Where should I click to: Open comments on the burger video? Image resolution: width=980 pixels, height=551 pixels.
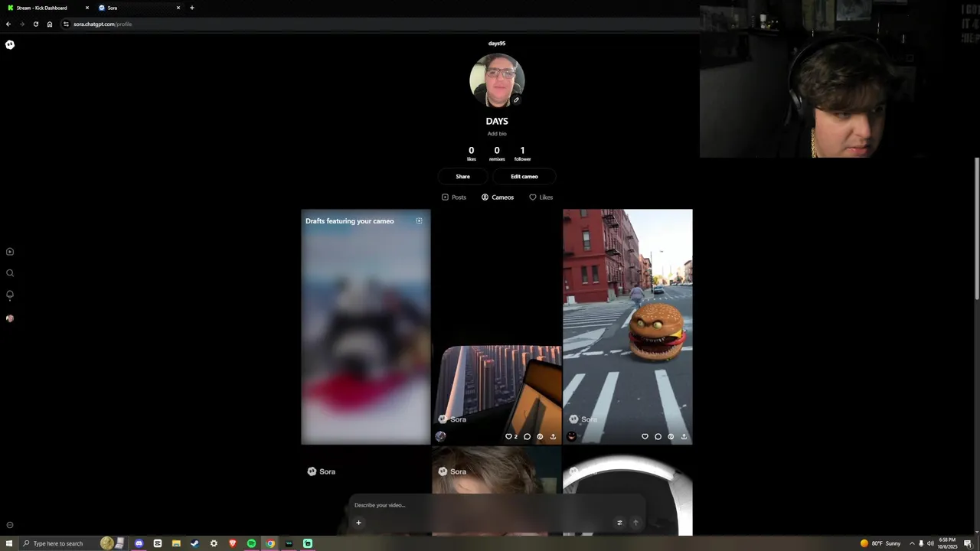click(658, 437)
